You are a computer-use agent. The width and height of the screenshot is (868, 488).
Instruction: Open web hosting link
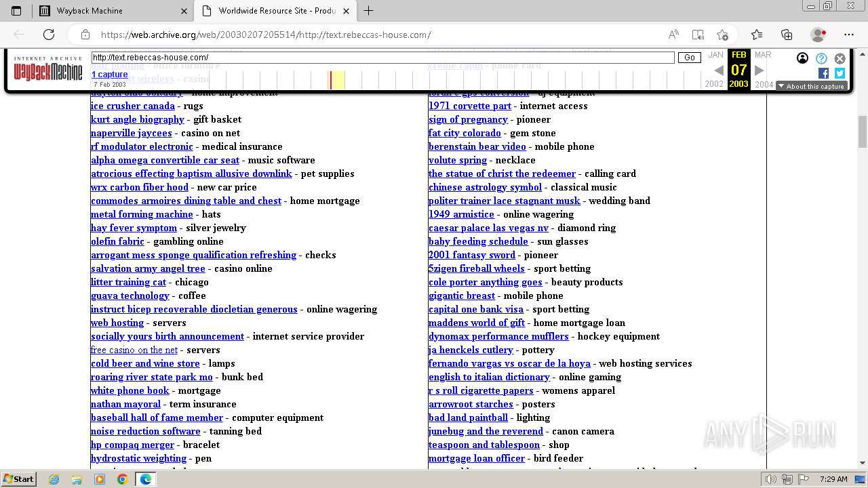[117, 323]
